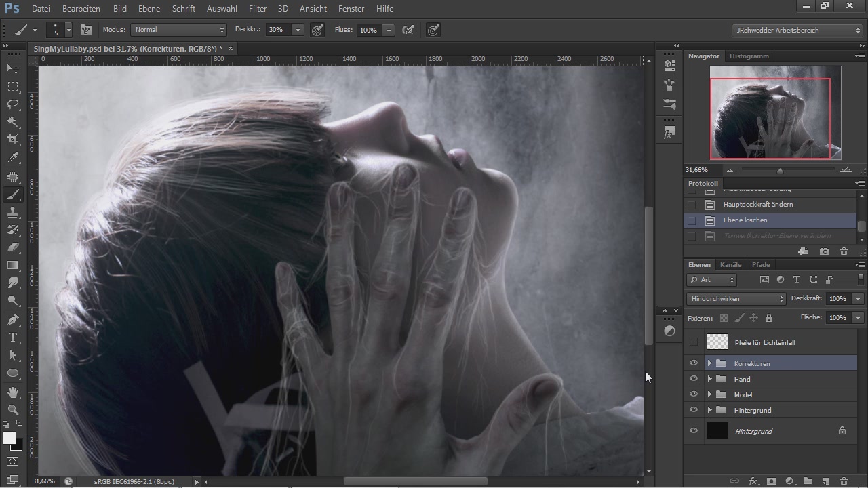This screenshot has height=488, width=868.
Task: Set history brush source for Ebene löschen
Action: pyautogui.click(x=692, y=220)
